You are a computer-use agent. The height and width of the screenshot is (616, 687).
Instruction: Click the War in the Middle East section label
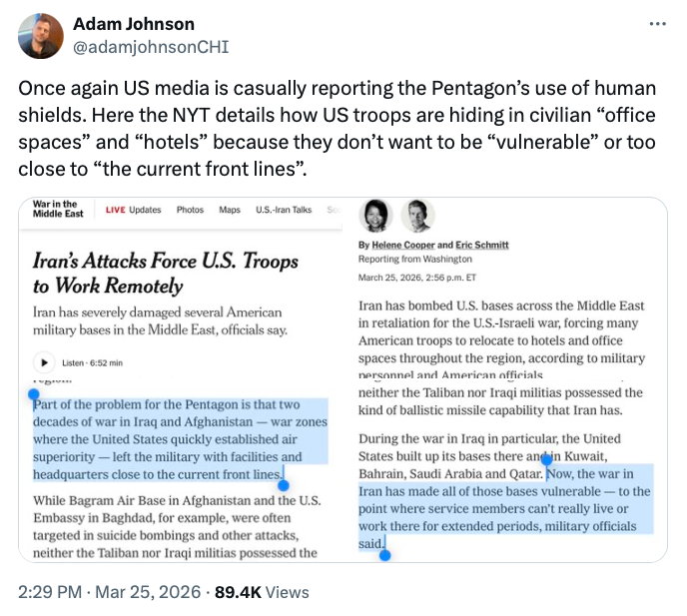[x=56, y=210]
